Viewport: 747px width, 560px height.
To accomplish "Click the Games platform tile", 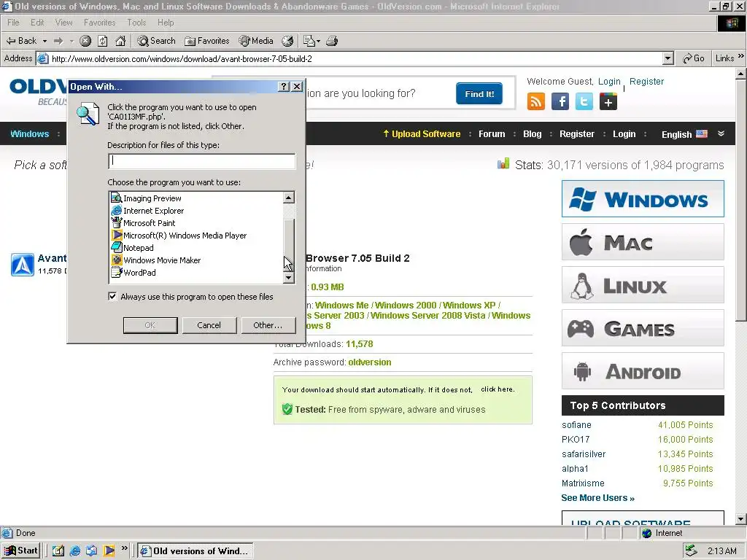I will point(643,328).
